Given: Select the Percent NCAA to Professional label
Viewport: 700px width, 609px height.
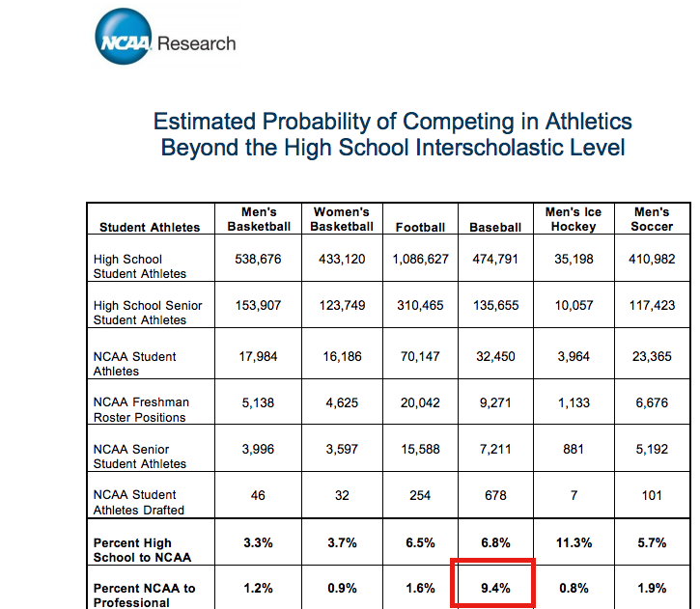Looking at the screenshot, I should (x=144, y=595).
